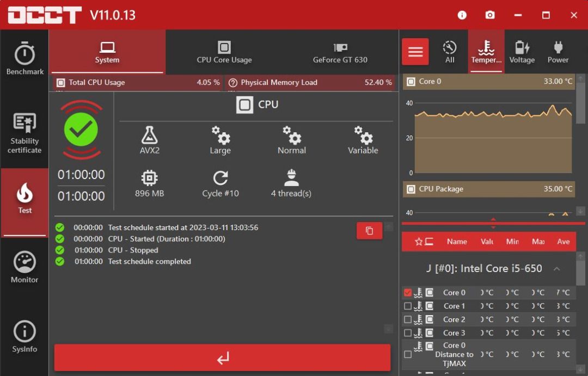Uncheck the Core 0 sensor checkbox
This screenshot has width=588, height=376.
click(x=408, y=292)
